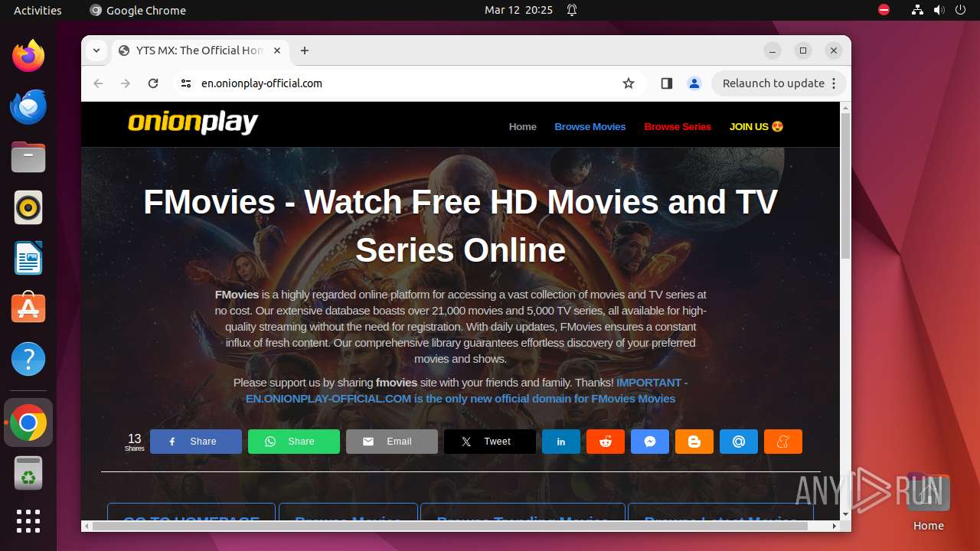The height and width of the screenshot is (551, 980).
Task: Go to Home menu item
Action: (x=523, y=126)
